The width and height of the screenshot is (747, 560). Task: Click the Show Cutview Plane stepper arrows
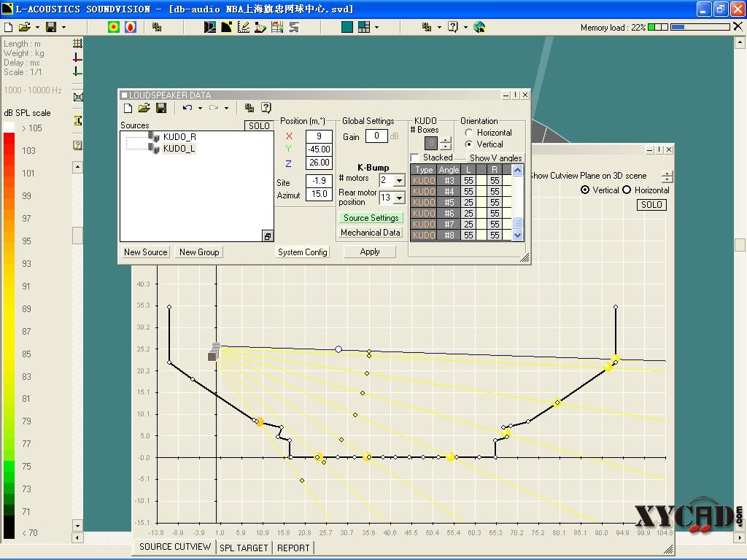[x=667, y=176]
